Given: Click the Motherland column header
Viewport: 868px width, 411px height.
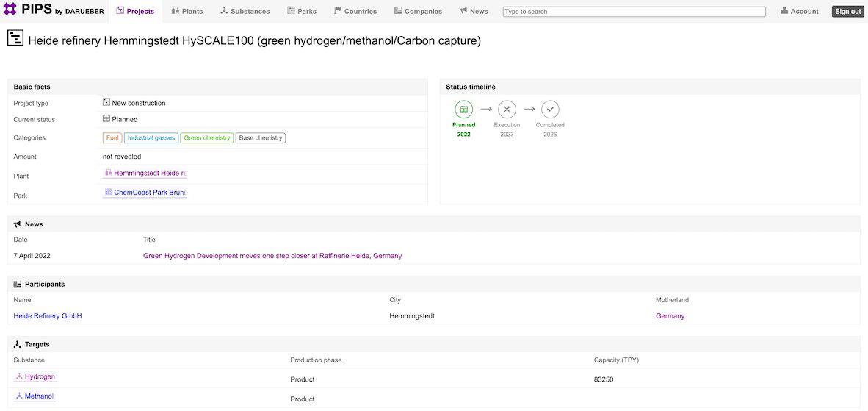Looking at the screenshot, I should click(672, 300).
